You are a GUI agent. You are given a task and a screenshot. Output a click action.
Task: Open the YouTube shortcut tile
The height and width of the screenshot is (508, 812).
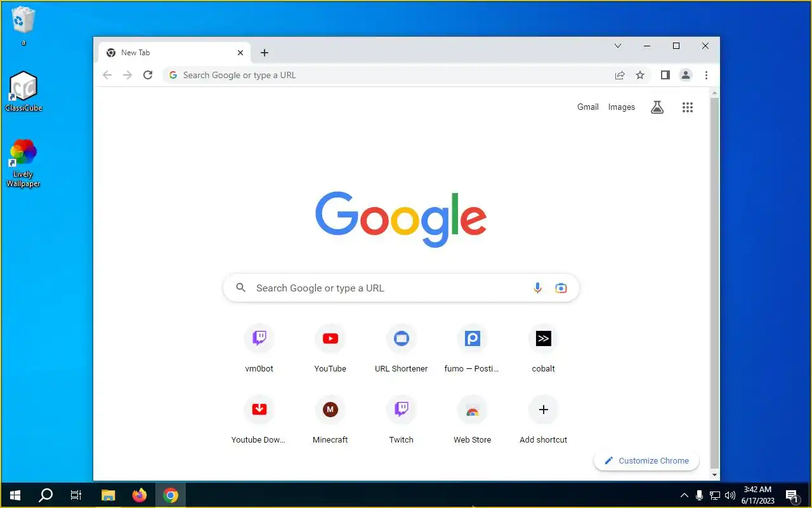[x=330, y=347]
